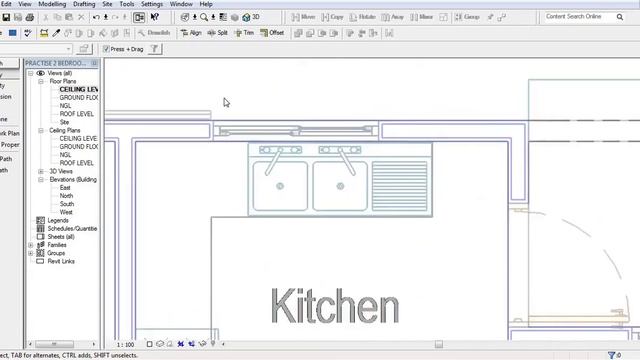Click the Align tool
The height and width of the screenshot is (360, 640).
click(191, 33)
